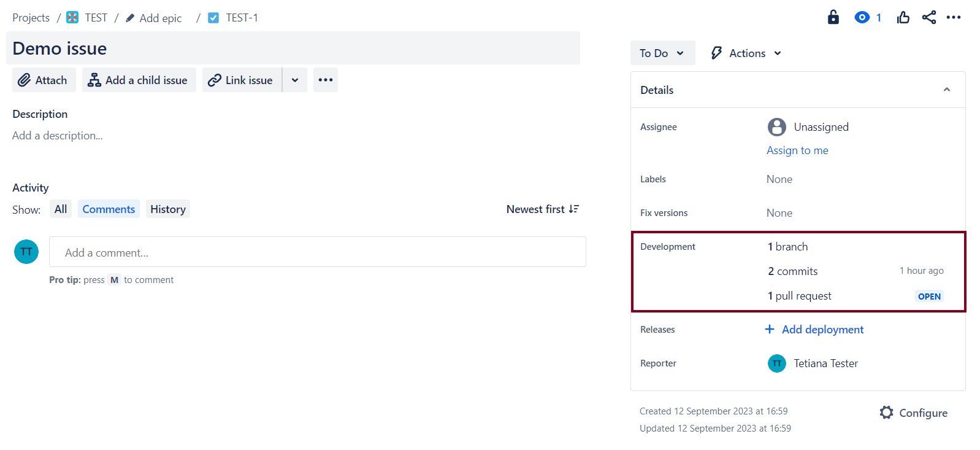This screenshot has width=980, height=450.
Task: Open the ellipsis menu next to Link issue
Action: (326, 80)
